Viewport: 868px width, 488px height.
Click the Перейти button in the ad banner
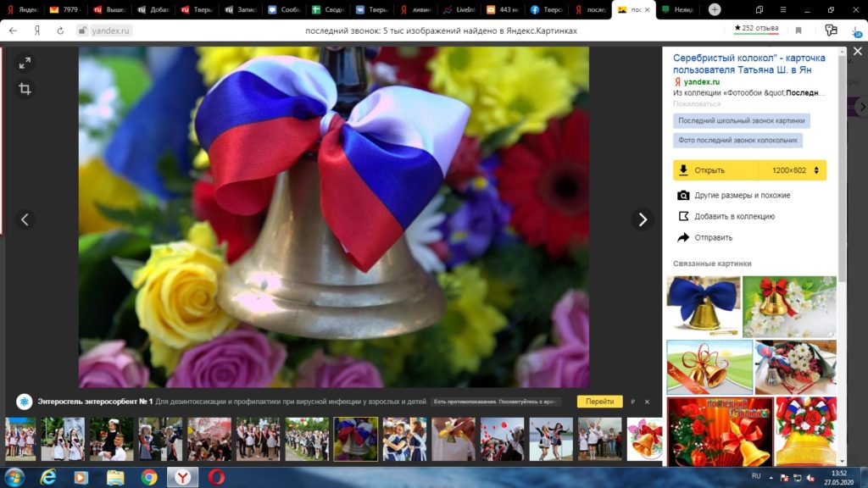(599, 402)
